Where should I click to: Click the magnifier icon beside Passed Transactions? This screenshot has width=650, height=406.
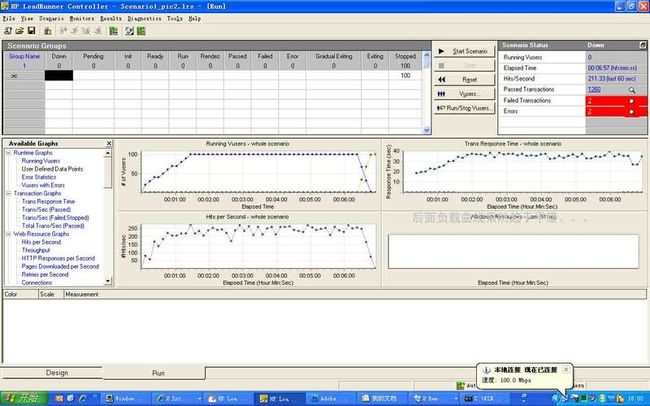(x=632, y=90)
